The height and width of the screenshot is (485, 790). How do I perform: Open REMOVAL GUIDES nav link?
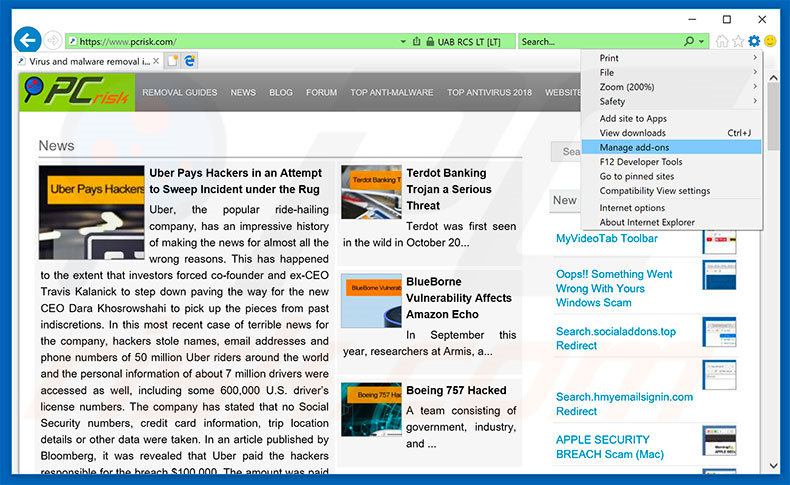tap(179, 93)
